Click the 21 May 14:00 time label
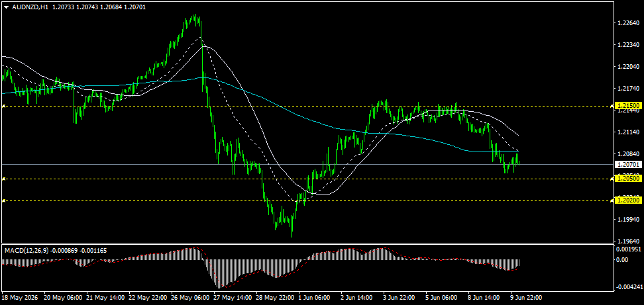Viewport: 644px width, 305px height. (105, 297)
